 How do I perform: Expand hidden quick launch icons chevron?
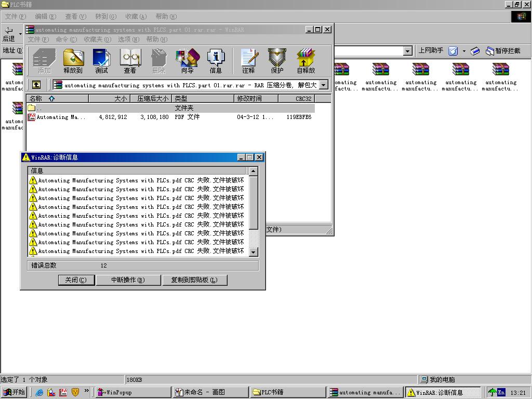click(x=87, y=391)
